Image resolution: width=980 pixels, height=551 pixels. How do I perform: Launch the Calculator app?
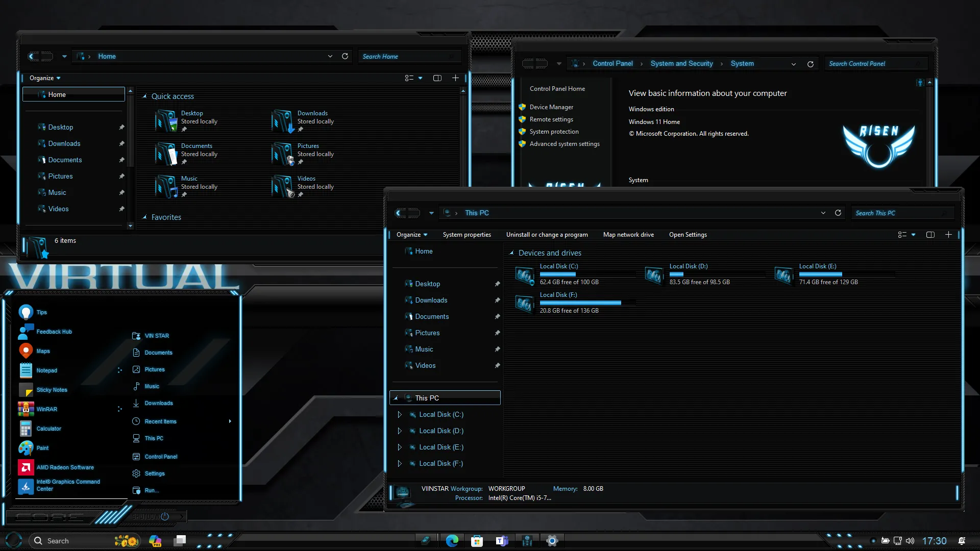[26, 429]
